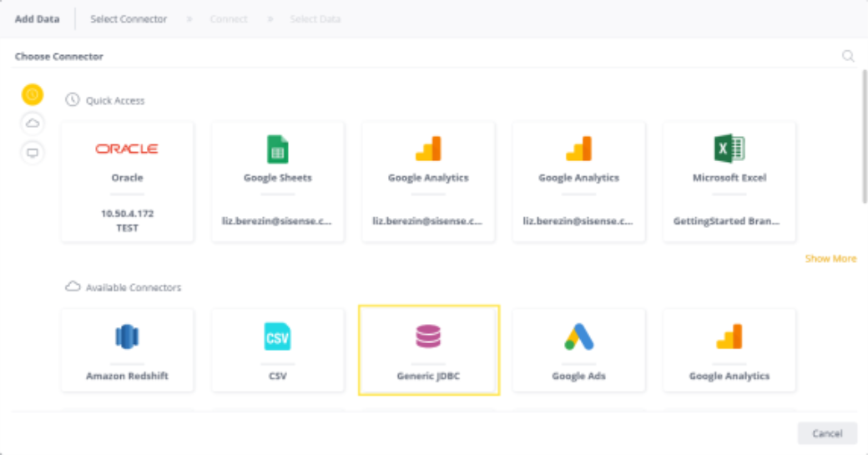Click the Select Data breadcrumb step
868x455 pixels.
(315, 19)
